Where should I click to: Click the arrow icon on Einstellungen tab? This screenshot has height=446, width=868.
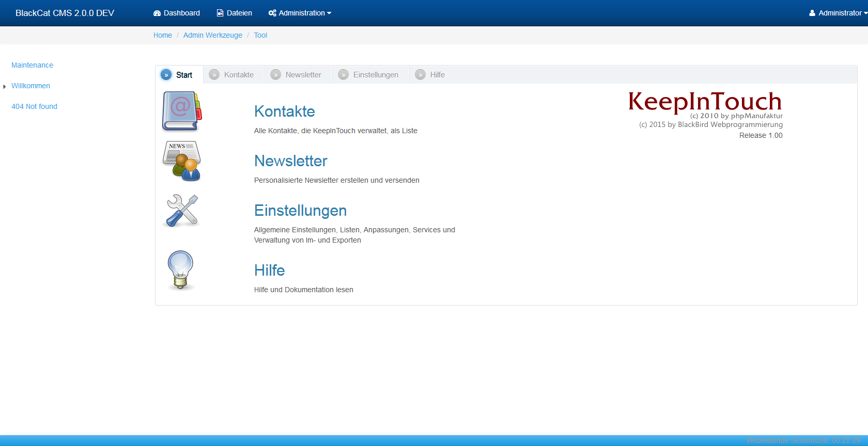click(344, 75)
